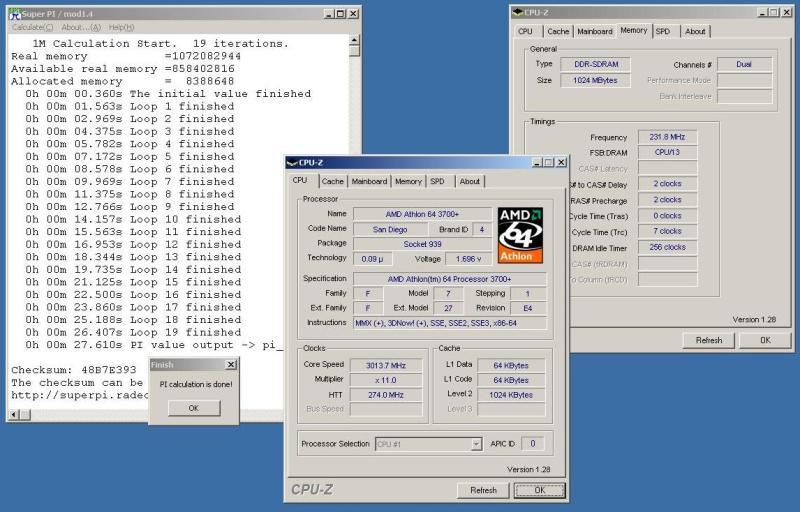
Task: Click the Super PI title bar icon
Action: (15, 14)
